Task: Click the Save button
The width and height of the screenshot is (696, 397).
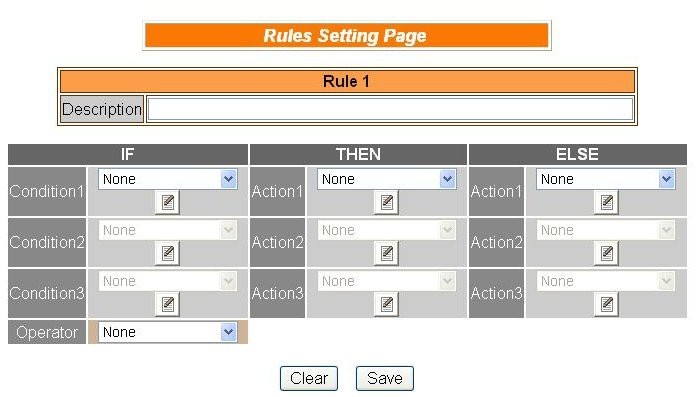Action: tap(385, 378)
